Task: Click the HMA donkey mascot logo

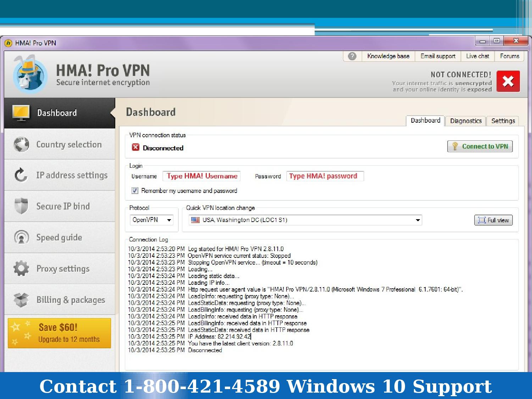Action: click(x=30, y=74)
